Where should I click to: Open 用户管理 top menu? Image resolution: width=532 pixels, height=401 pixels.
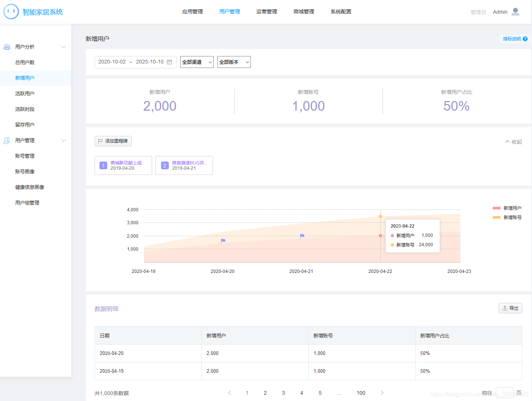(230, 12)
